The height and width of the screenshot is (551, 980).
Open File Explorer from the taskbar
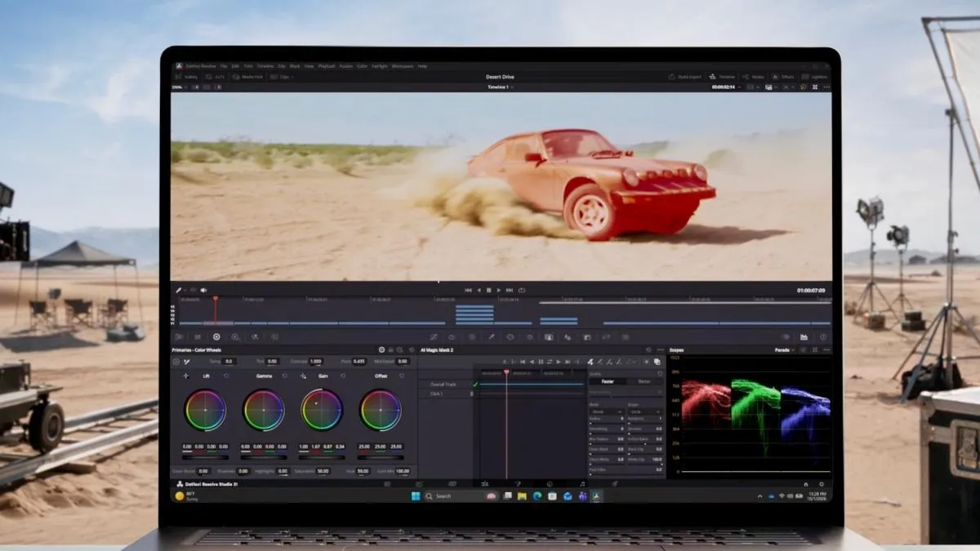[x=522, y=496]
